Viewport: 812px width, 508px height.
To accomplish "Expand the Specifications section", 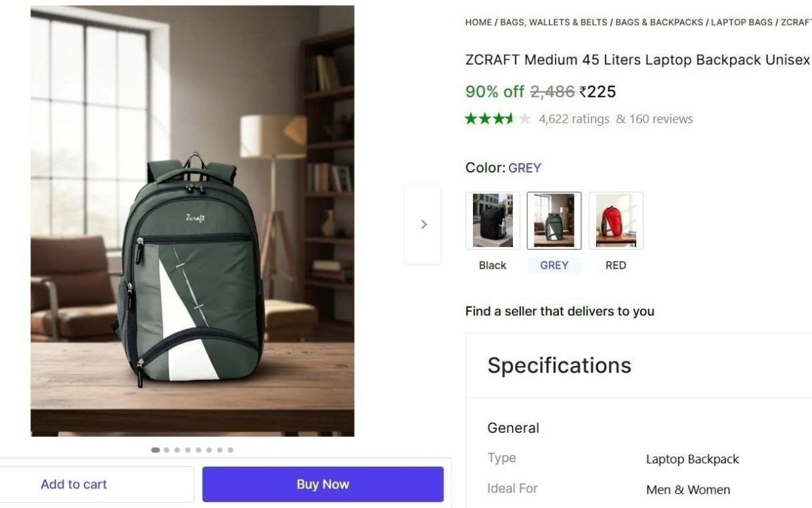I will pos(560,365).
